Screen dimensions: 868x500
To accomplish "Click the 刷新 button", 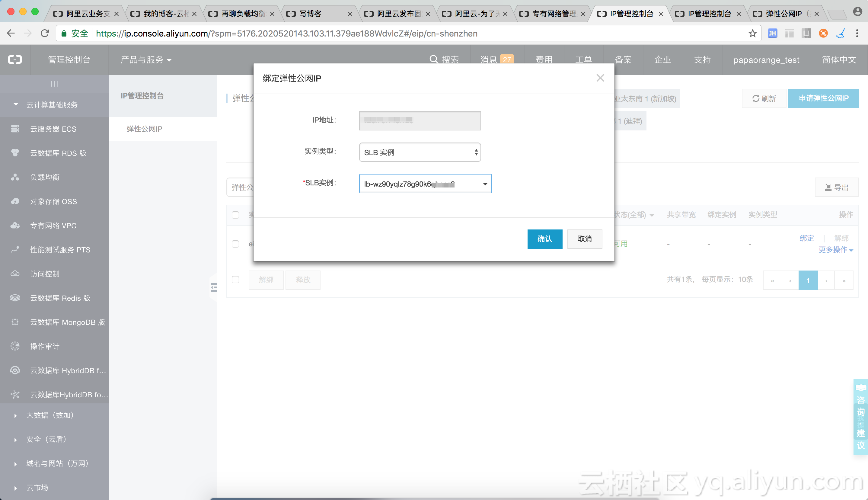I will point(764,98).
